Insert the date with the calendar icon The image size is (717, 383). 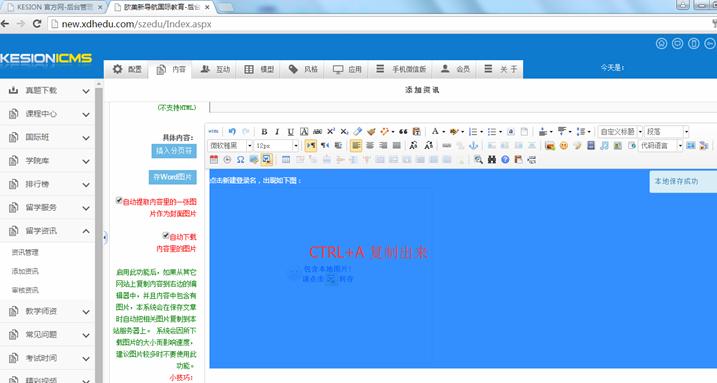[214, 160]
